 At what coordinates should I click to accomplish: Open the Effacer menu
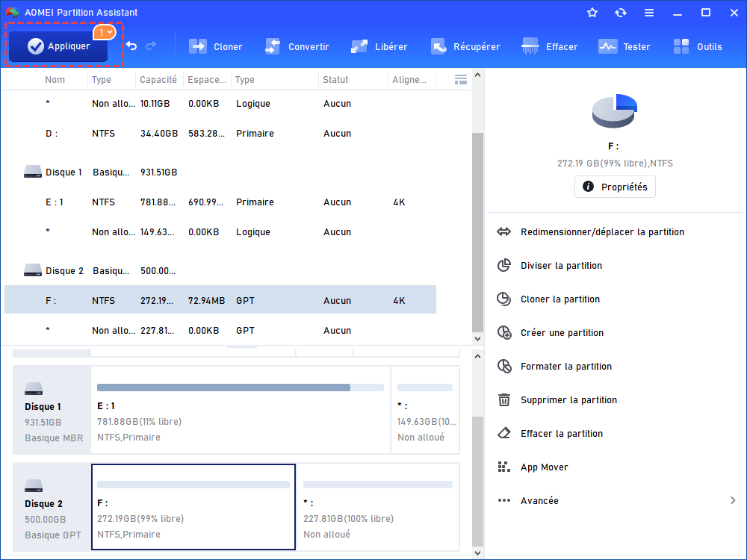(549, 46)
